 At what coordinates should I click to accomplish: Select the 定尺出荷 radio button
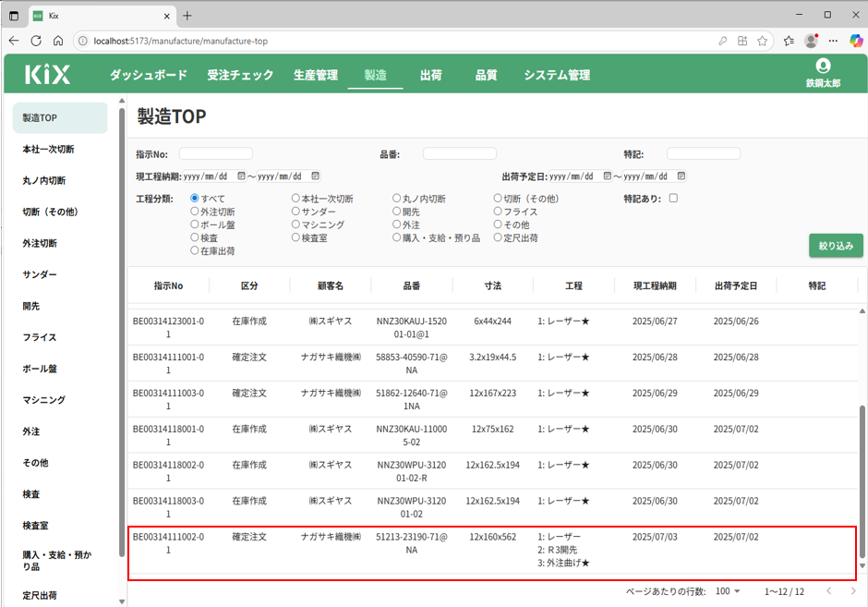(x=498, y=237)
